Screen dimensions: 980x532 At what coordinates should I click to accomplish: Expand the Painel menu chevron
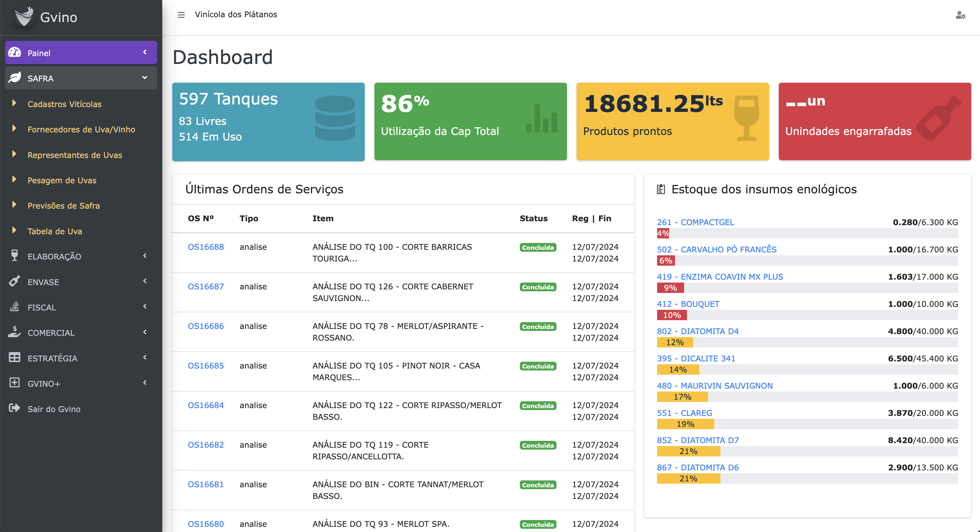coord(144,52)
